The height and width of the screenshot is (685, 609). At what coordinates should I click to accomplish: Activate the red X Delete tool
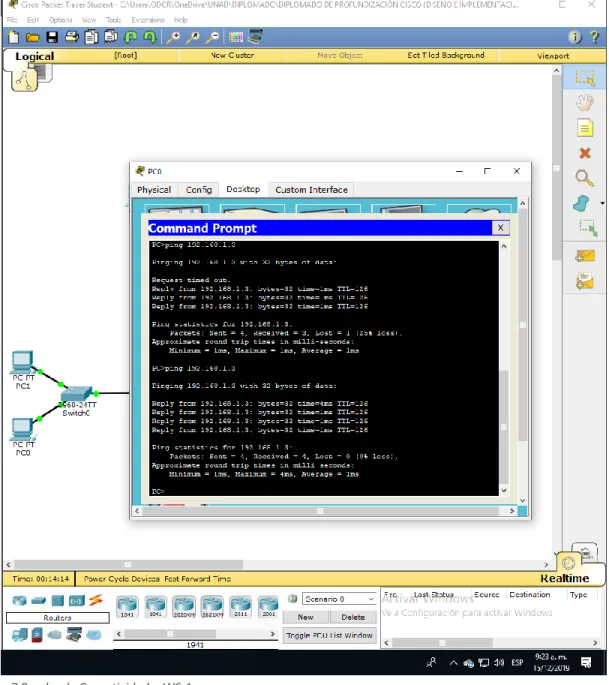pyautogui.click(x=585, y=153)
